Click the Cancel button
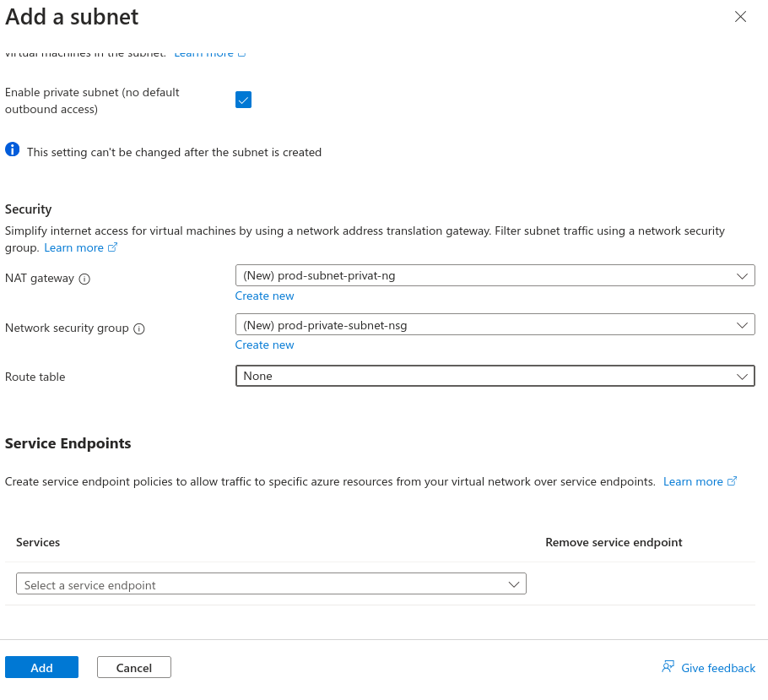This screenshot has height=700, width=768. coord(134,667)
